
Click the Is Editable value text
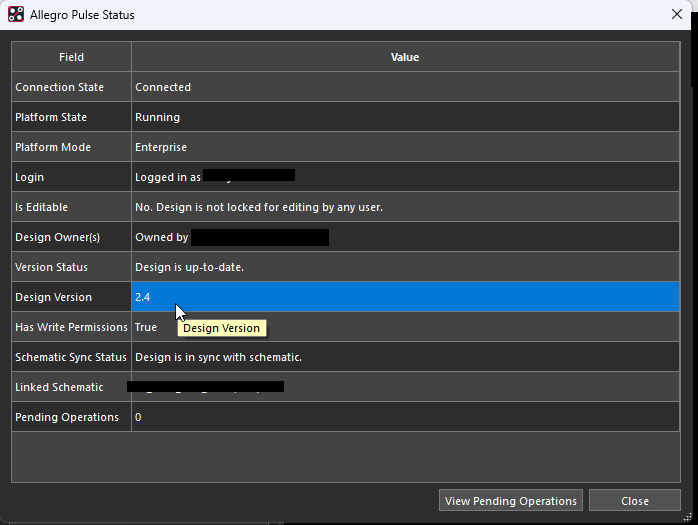click(259, 207)
